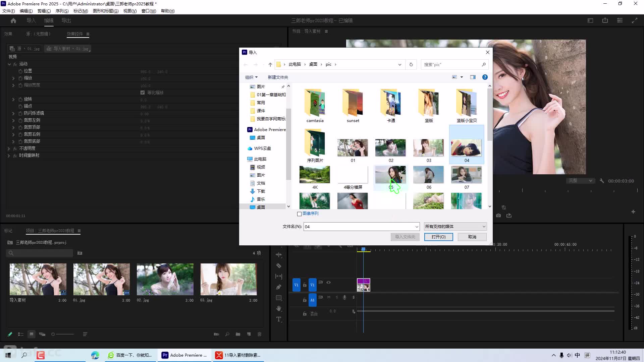This screenshot has height=362, width=644.
Task: Toggle the 等比缩放 checkbox
Action: click(x=143, y=93)
